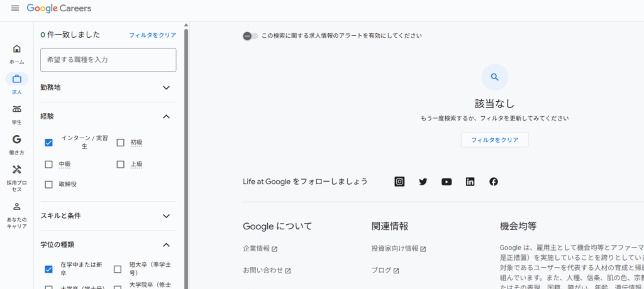Click the blue search magnifier icon
644x289 pixels.
(494, 77)
